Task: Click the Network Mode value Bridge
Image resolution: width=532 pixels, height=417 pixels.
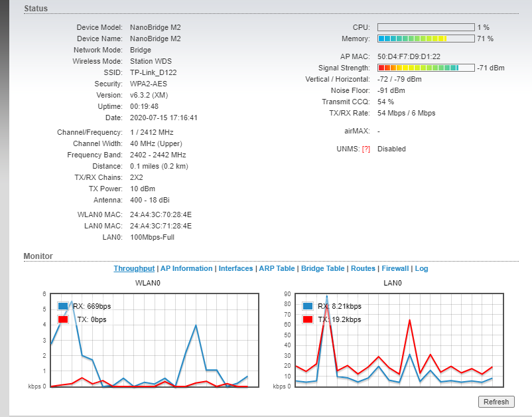Action: pyautogui.click(x=141, y=50)
